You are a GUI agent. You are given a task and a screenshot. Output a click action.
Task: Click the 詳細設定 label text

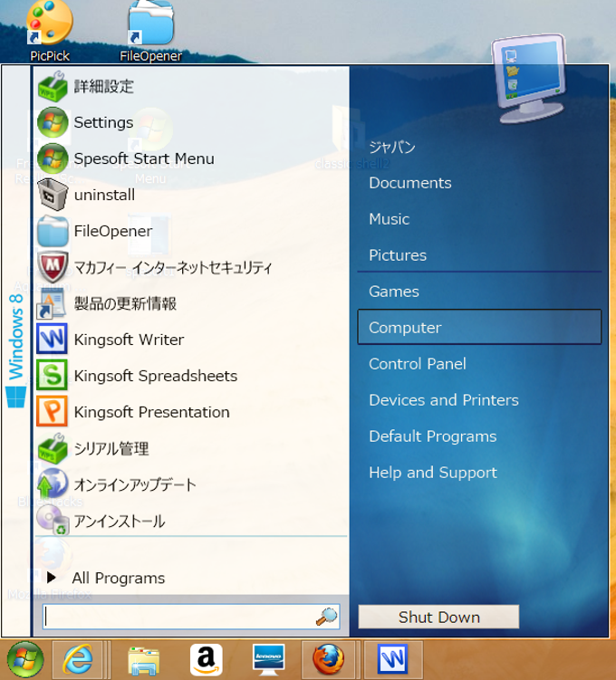coord(103,86)
